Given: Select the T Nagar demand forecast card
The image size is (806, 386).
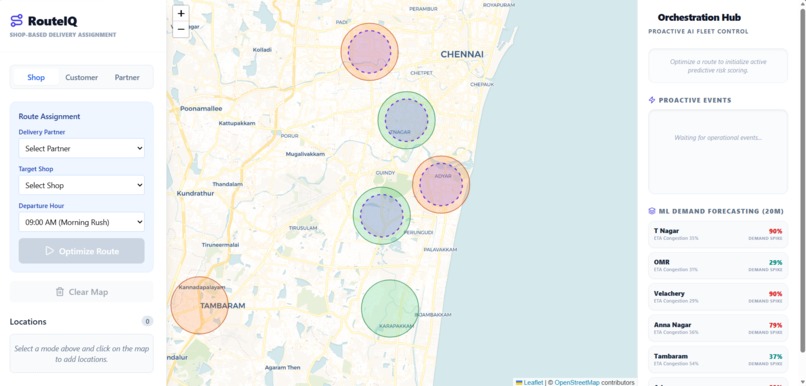Looking at the screenshot, I should point(718,234).
